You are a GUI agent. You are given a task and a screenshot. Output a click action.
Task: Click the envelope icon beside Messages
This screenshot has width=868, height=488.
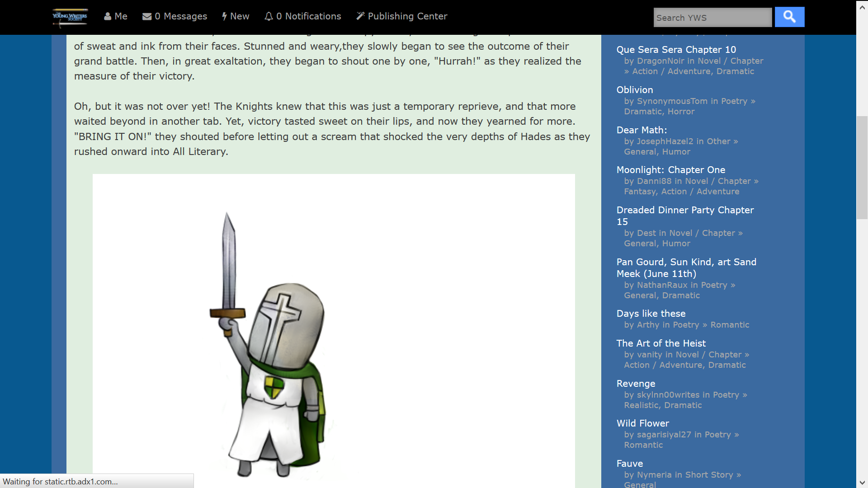tap(147, 17)
